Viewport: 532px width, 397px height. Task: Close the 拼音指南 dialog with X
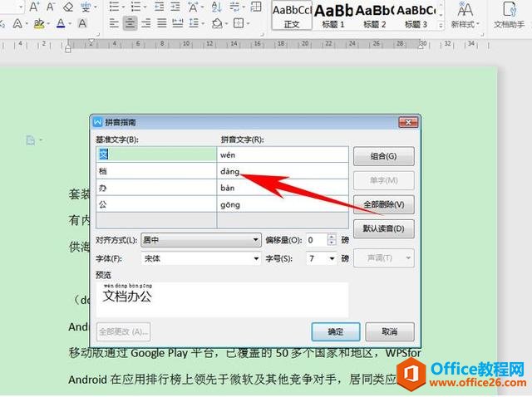(x=408, y=122)
